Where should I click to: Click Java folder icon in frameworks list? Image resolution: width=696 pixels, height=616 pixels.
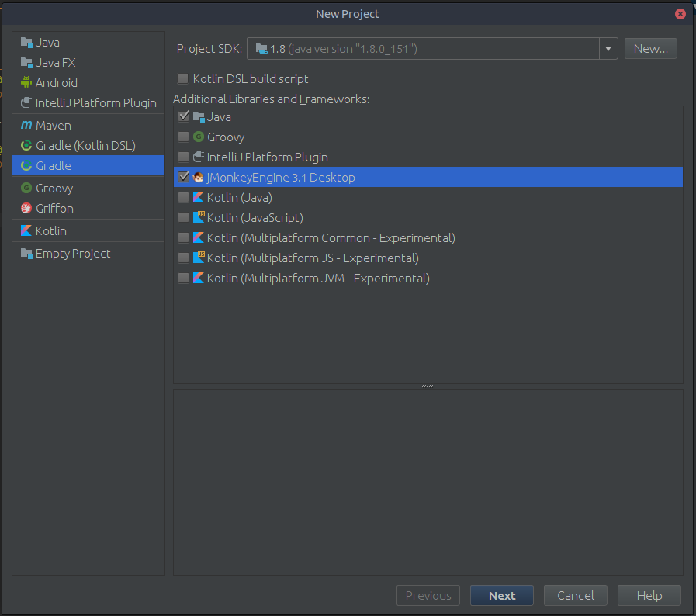pyautogui.click(x=199, y=117)
